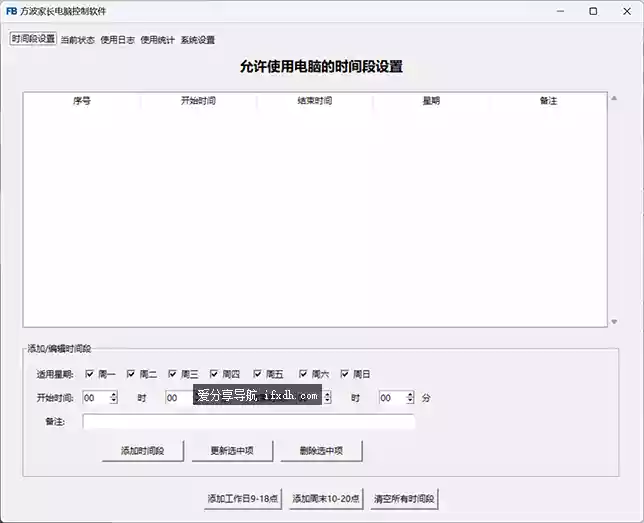This screenshot has height=523, width=644.
Task: Click 添加工作日9-18点 button
Action: [x=243, y=499]
